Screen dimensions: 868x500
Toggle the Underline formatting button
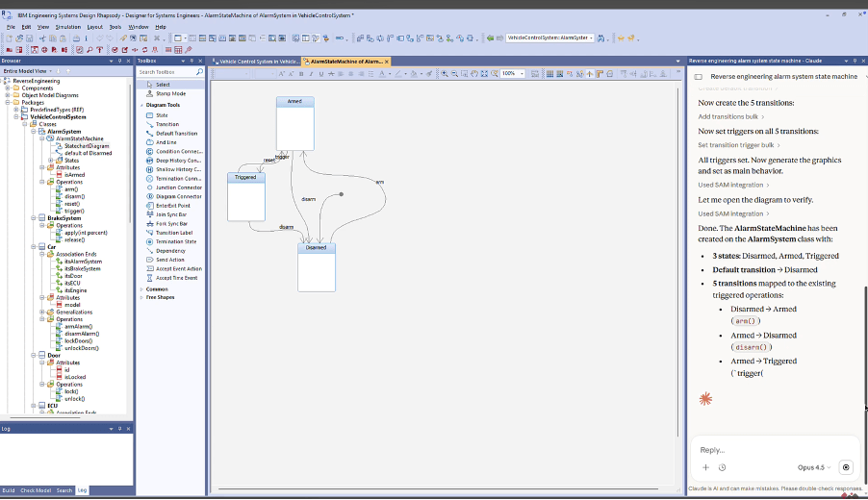321,74
